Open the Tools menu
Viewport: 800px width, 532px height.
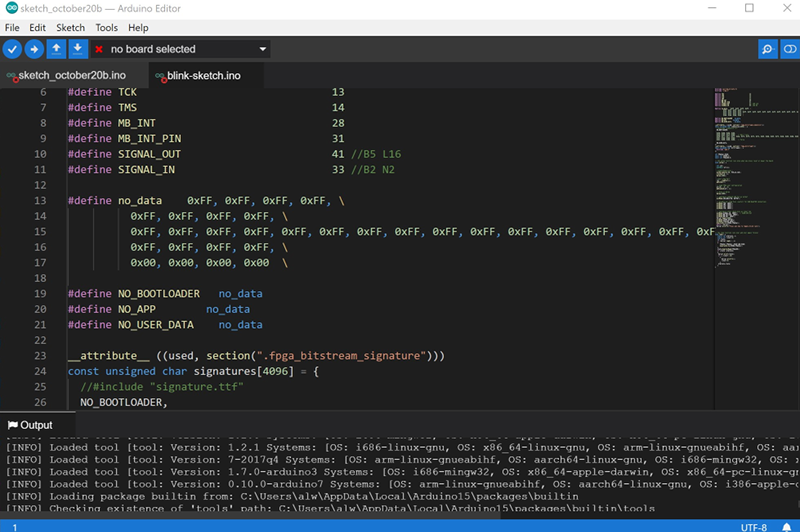[106, 27]
